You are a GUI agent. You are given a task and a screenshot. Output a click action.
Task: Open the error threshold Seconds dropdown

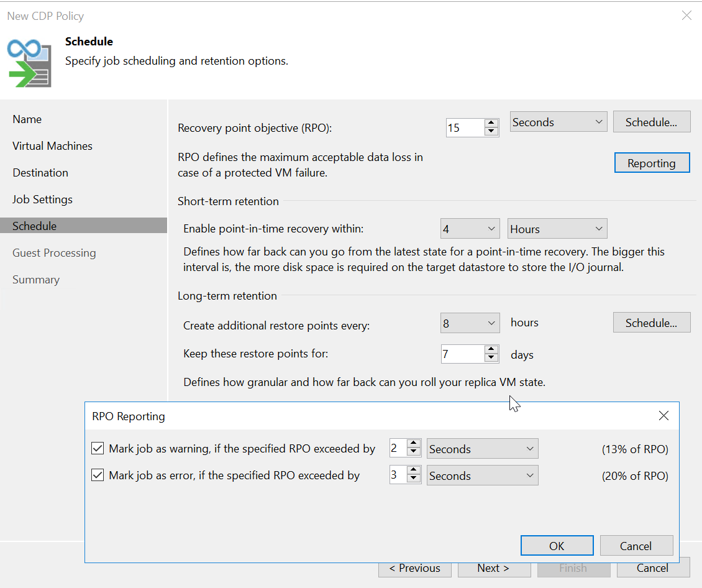(x=482, y=476)
